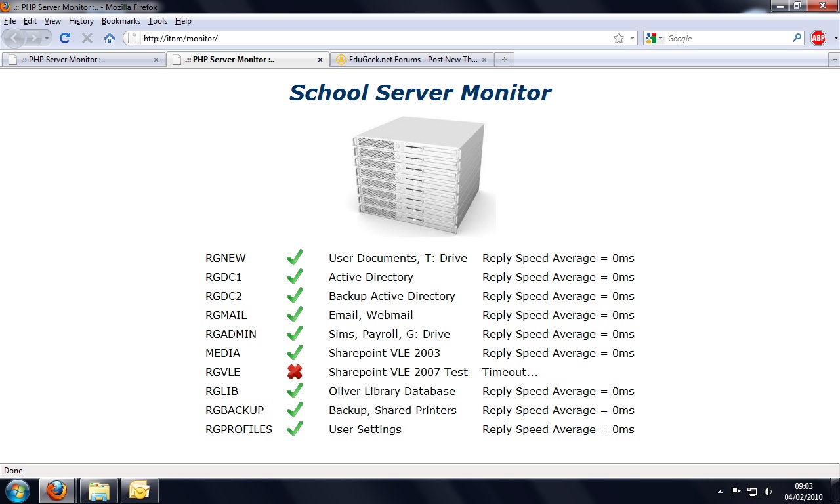Open the search engine dropdown arrow
The height and width of the screenshot is (504, 840).
click(x=659, y=38)
